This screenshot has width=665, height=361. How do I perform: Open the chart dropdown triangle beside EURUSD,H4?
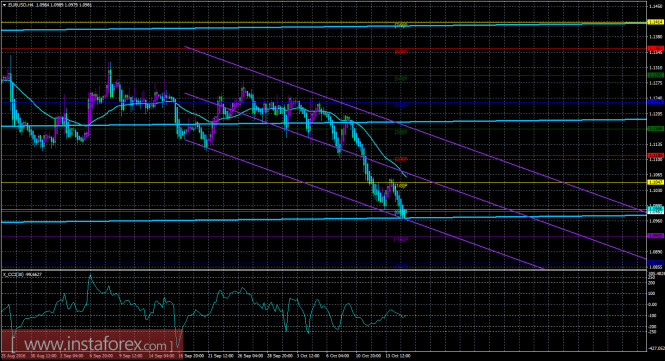[4, 5]
